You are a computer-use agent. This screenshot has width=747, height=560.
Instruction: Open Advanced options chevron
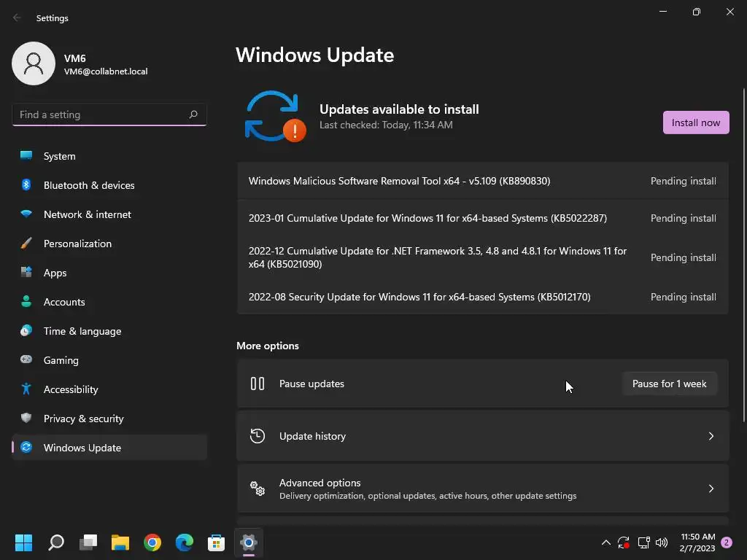coord(711,489)
